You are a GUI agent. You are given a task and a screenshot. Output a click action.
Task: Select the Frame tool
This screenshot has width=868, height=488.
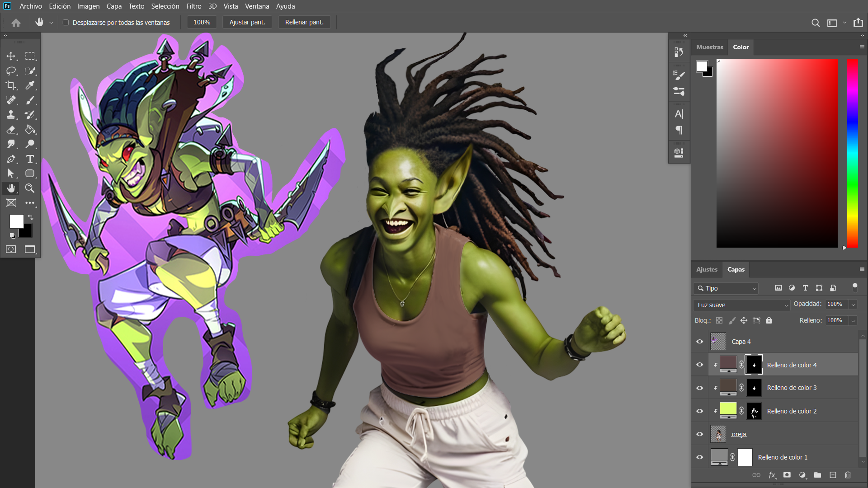click(11, 203)
